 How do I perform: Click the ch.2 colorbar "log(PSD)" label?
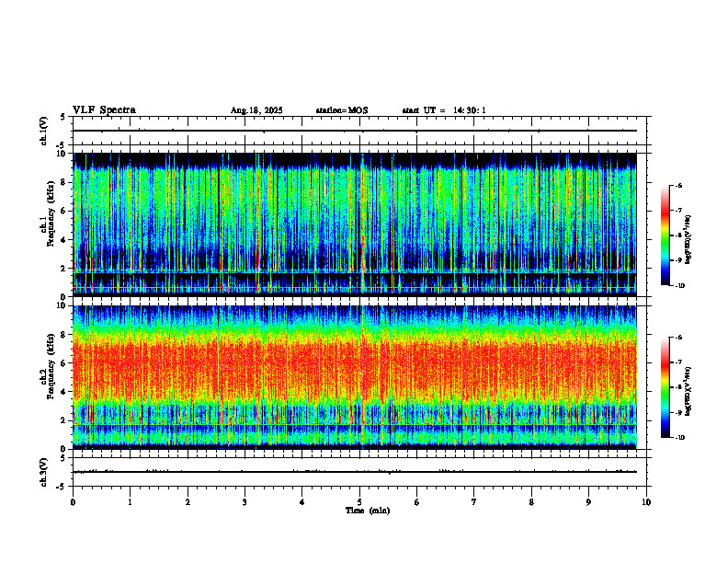point(688,391)
